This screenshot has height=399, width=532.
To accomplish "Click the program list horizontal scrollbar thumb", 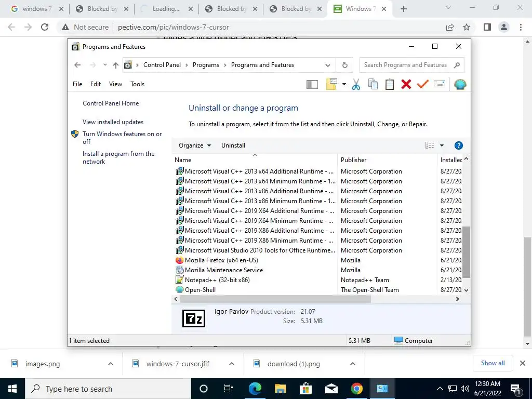I will (x=275, y=299).
